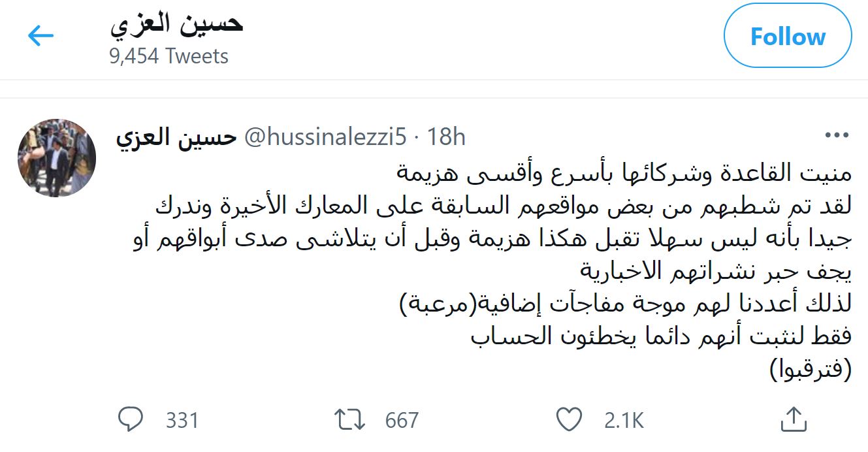
Task: Share the tweet via upload arrow icon
Action: 792,419
